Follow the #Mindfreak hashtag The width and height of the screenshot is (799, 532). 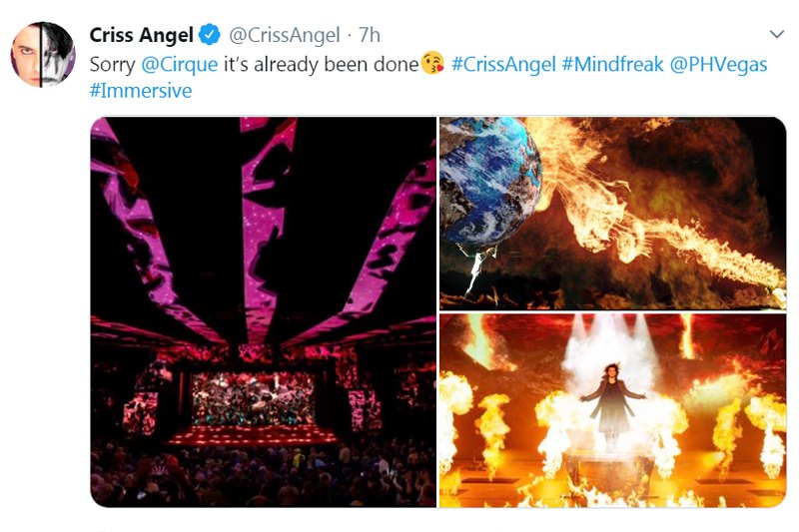point(612,65)
